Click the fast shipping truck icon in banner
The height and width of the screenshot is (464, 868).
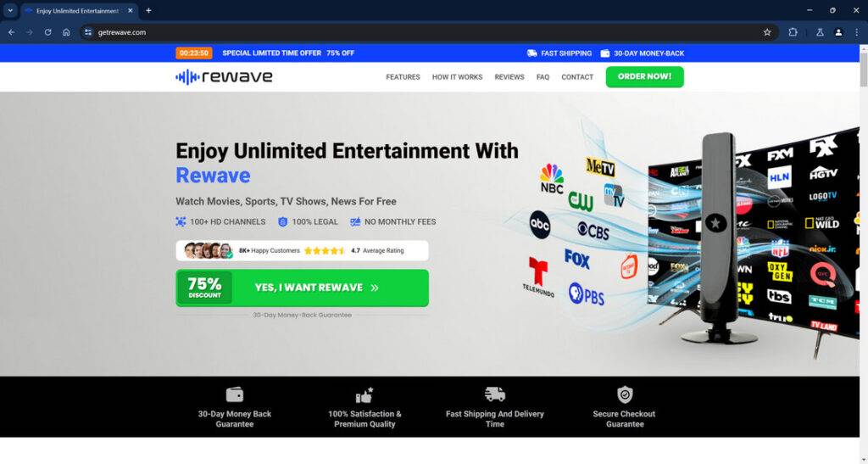coord(532,53)
